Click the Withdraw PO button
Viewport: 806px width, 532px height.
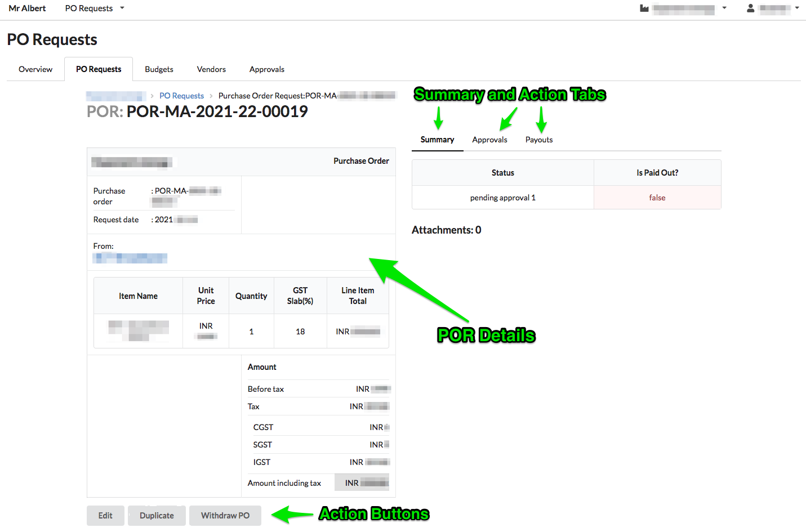pos(225,515)
